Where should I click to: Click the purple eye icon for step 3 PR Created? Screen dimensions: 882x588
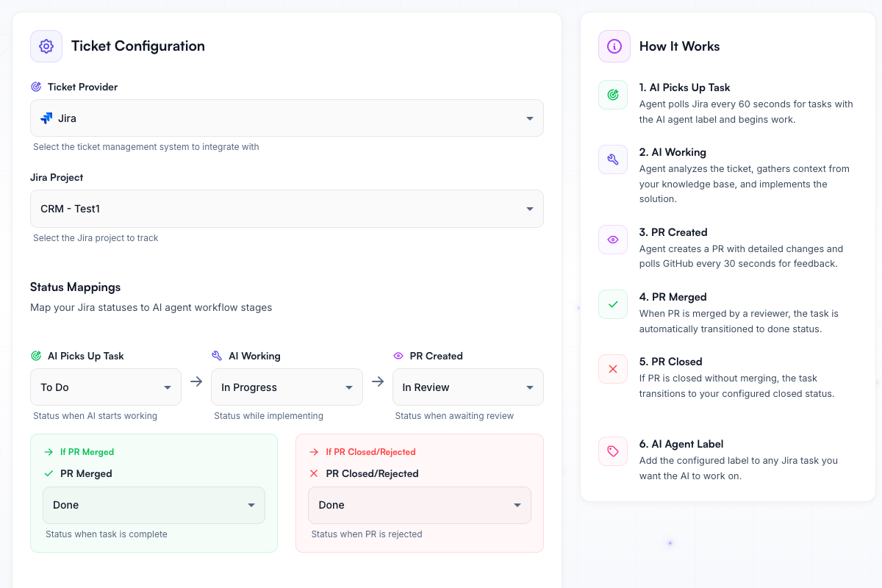click(613, 239)
